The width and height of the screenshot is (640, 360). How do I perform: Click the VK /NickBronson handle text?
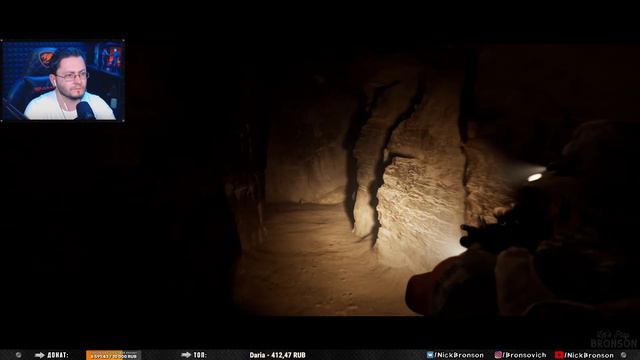(459, 355)
